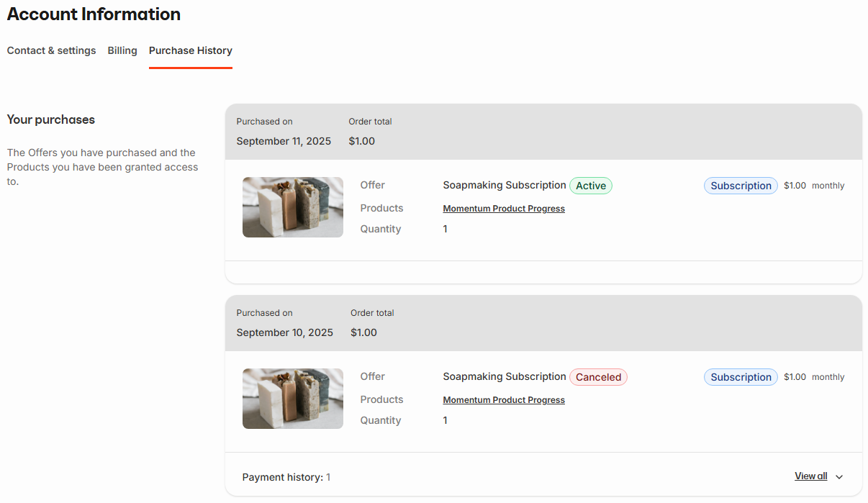Select the Active status badge
Viewport: 868px width, 503px height.
(590, 185)
